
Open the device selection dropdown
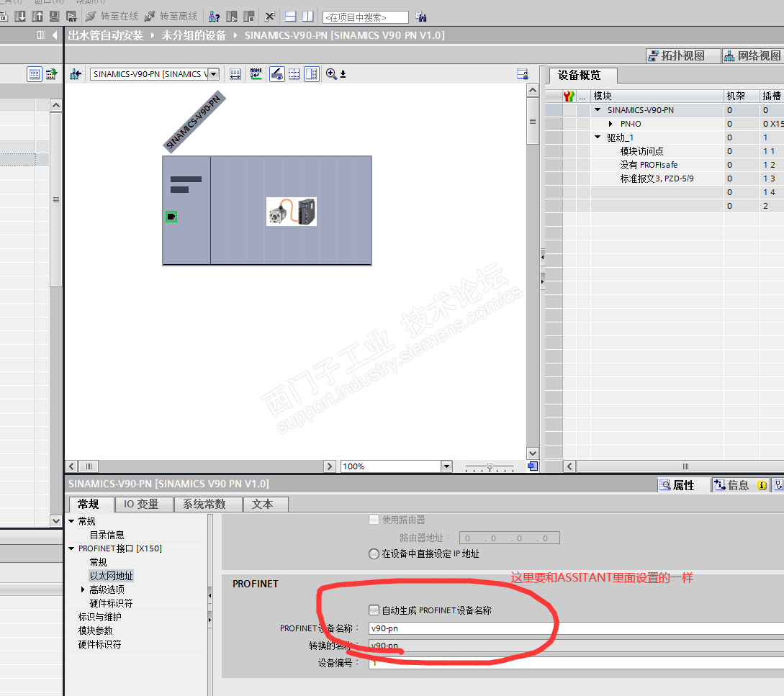click(x=214, y=74)
